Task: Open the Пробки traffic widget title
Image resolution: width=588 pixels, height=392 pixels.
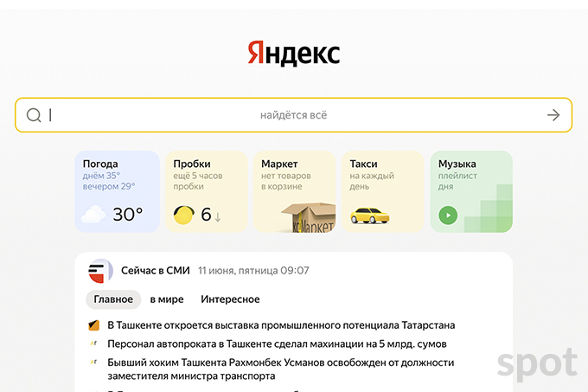Action: [x=192, y=164]
